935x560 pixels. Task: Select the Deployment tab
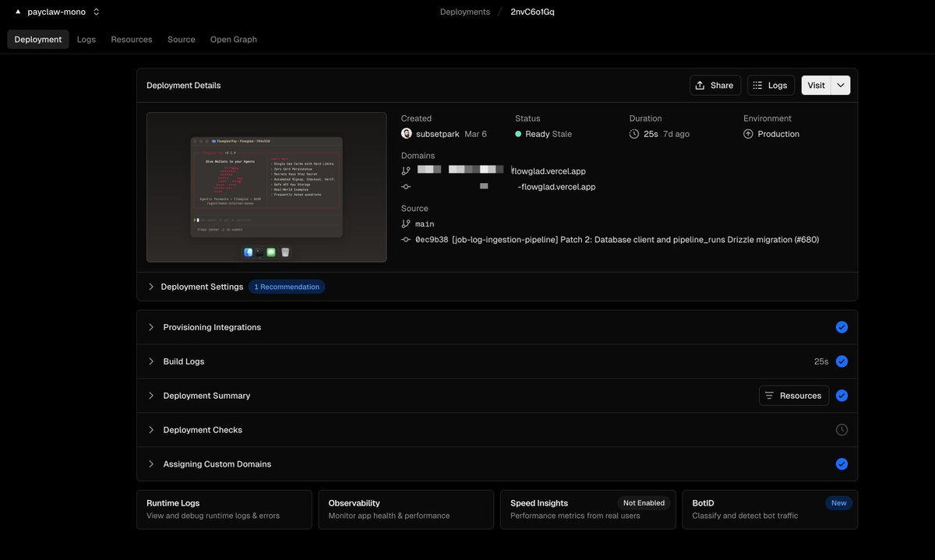(x=38, y=39)
